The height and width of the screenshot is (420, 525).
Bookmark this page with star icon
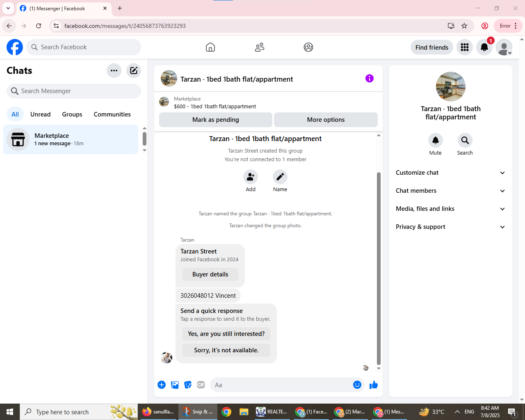[x=464, y=26]
